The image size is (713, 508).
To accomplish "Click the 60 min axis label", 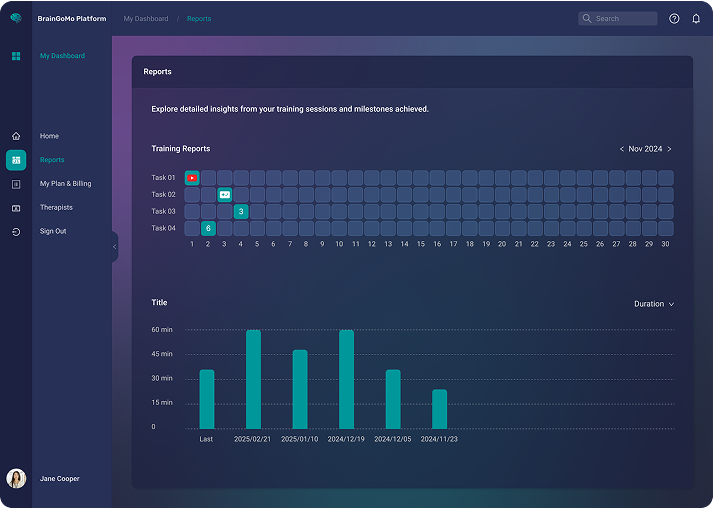I will 162,330.
